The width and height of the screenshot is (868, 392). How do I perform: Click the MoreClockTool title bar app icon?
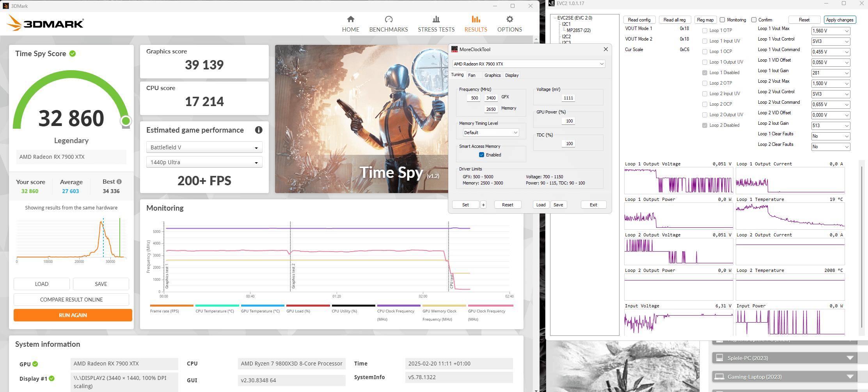[454, 49]
